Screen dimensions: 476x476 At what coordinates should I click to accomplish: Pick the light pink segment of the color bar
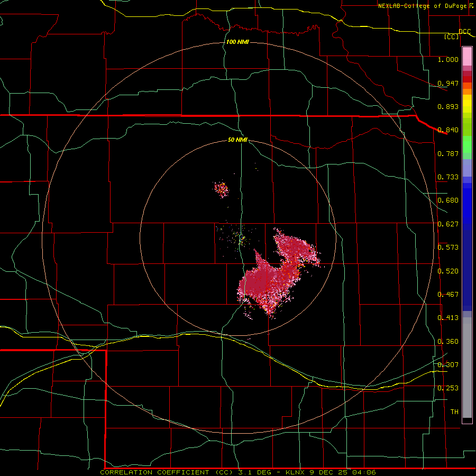click(467, 57)
